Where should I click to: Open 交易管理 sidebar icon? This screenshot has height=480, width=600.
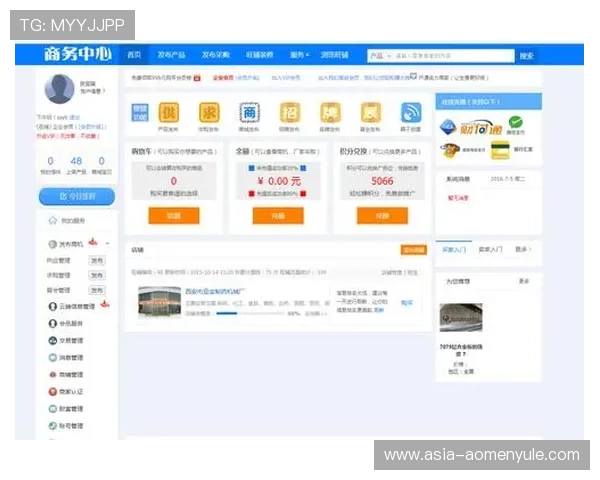[52, 340]
